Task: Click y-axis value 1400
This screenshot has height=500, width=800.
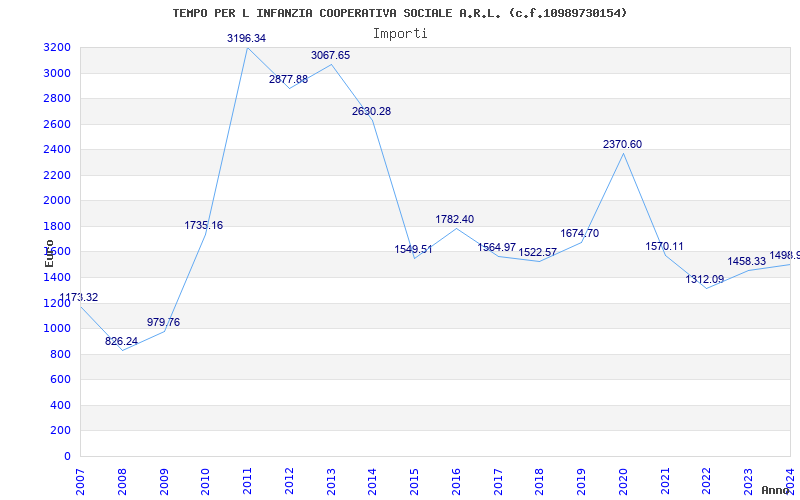Action: [x=57, y=278]
